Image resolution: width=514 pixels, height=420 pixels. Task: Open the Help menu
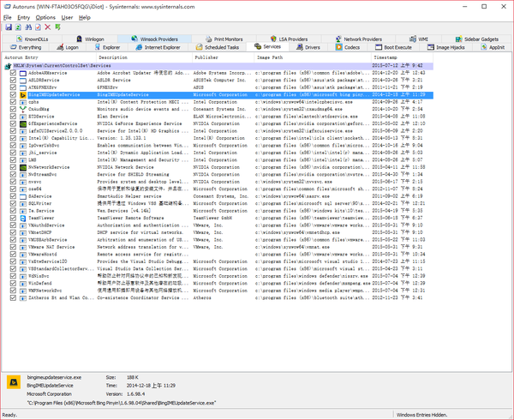85,17
